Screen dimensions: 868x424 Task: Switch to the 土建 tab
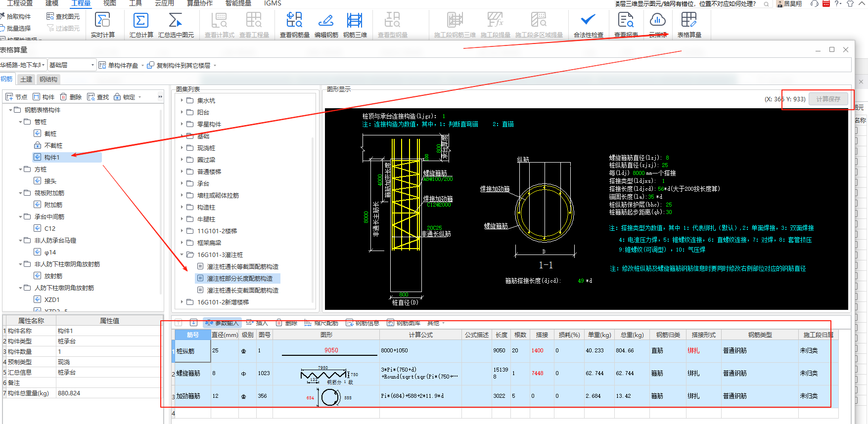point(26,79)
